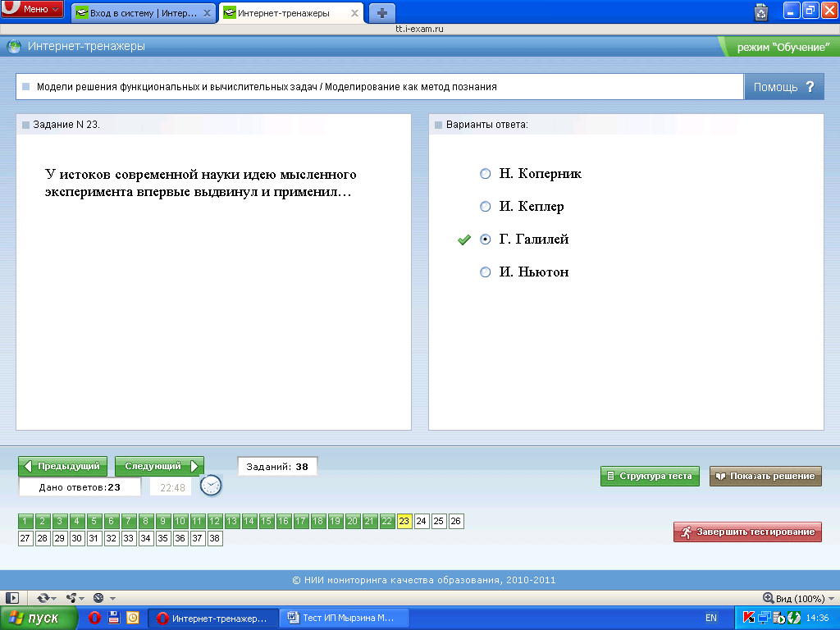Click the system clock 14:36
840x630 pixels.
tap(818, 618)
